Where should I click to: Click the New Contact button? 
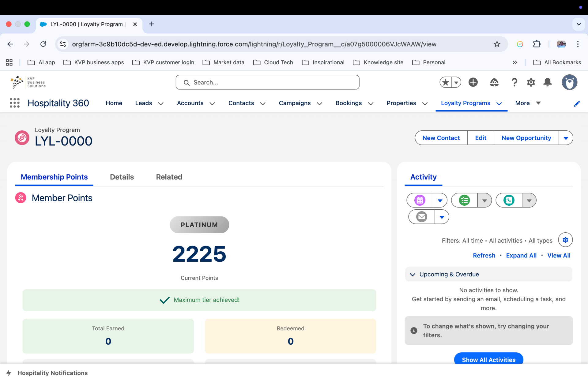(x=441, y=138)
